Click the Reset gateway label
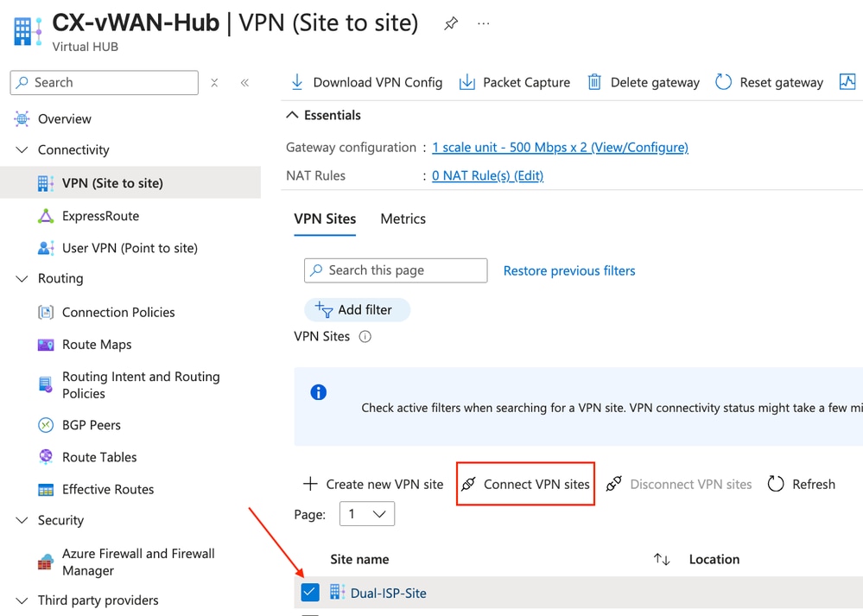The width and height of the screenshot is (863, 616). pyautogui.click(x=782, y=83)
